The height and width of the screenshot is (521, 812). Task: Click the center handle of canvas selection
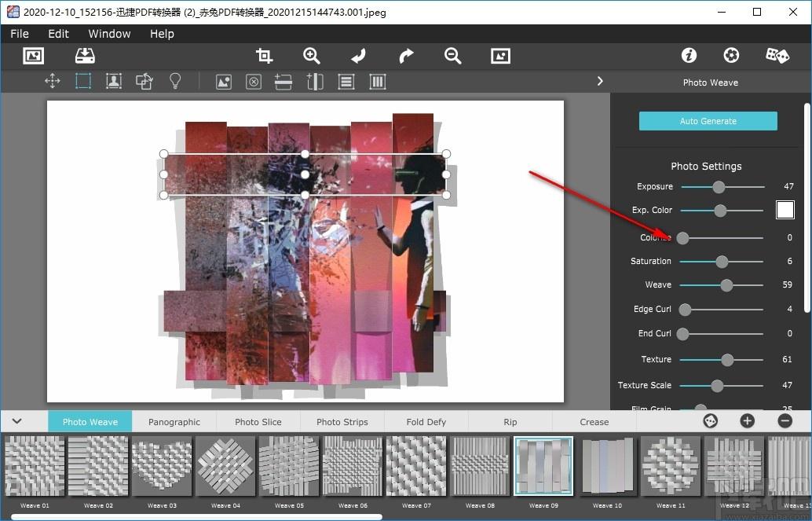[x=305, y=174]
